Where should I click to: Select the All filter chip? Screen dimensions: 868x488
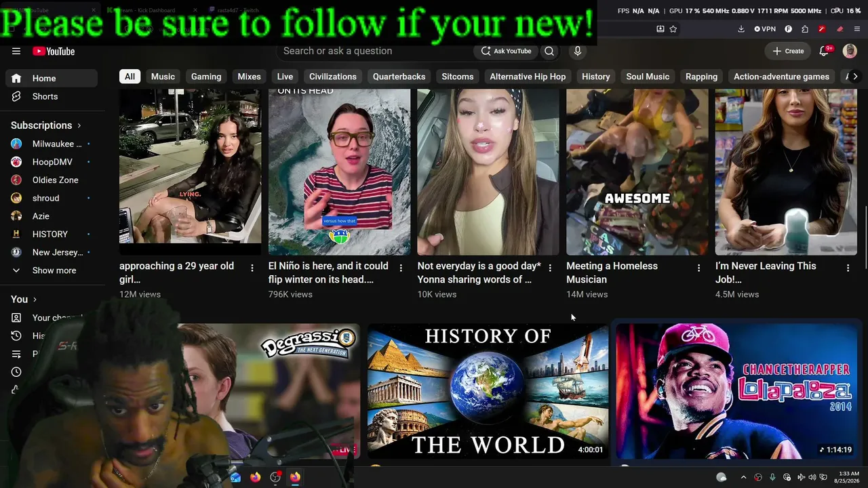tap(130, 77)
